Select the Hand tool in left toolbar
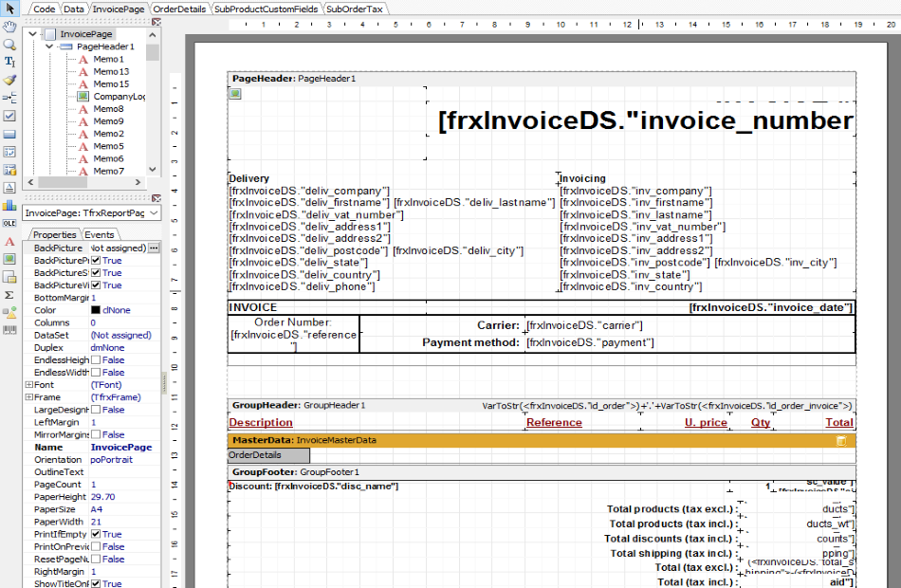 click(x=9, y=27)
